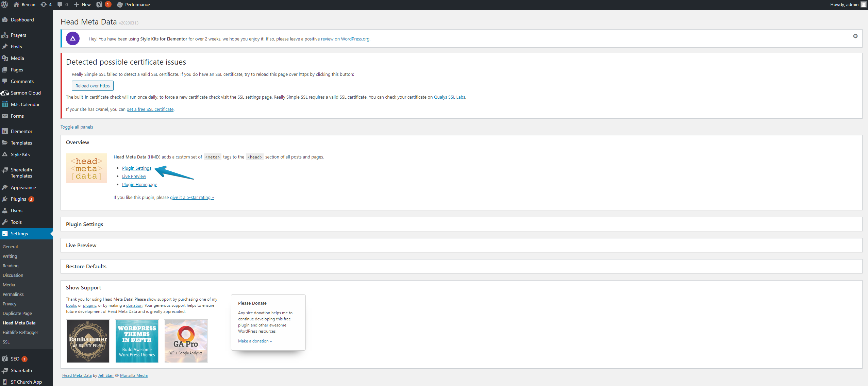This screenshot has width=868, height=386.
Task: Open the GA Pro plugin thumbnail
Action: click(x=186, y=341)
